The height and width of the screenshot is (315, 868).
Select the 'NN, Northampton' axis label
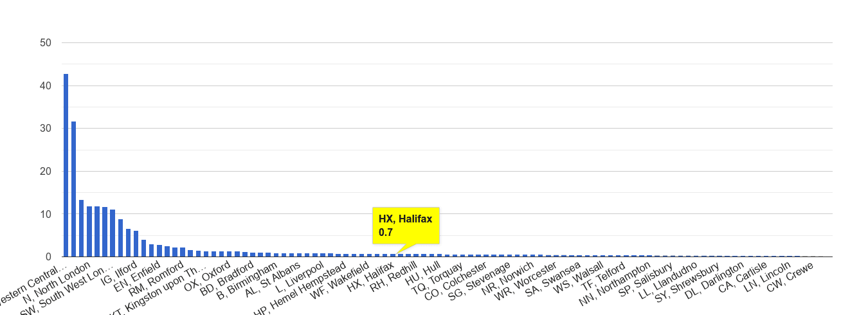(x=615, y=283)
